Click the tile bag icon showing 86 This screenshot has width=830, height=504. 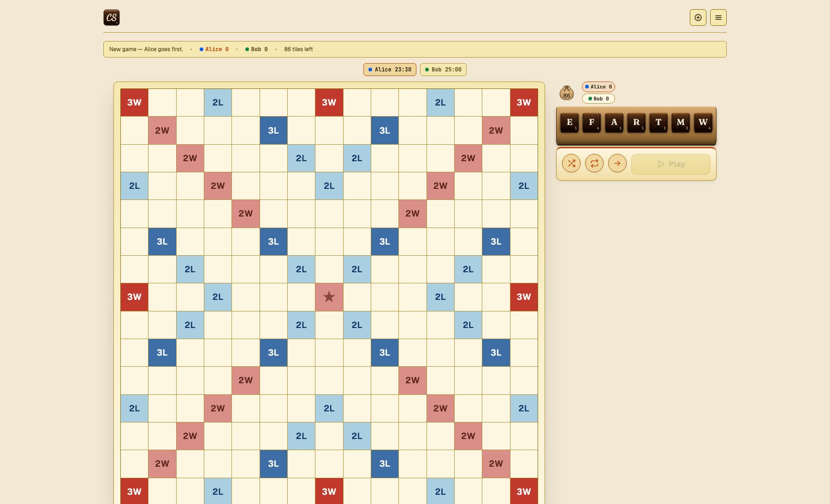pos(567,93)
